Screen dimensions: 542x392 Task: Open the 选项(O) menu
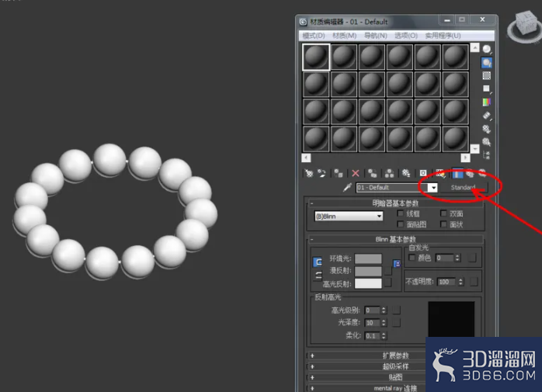coord(406,36)
